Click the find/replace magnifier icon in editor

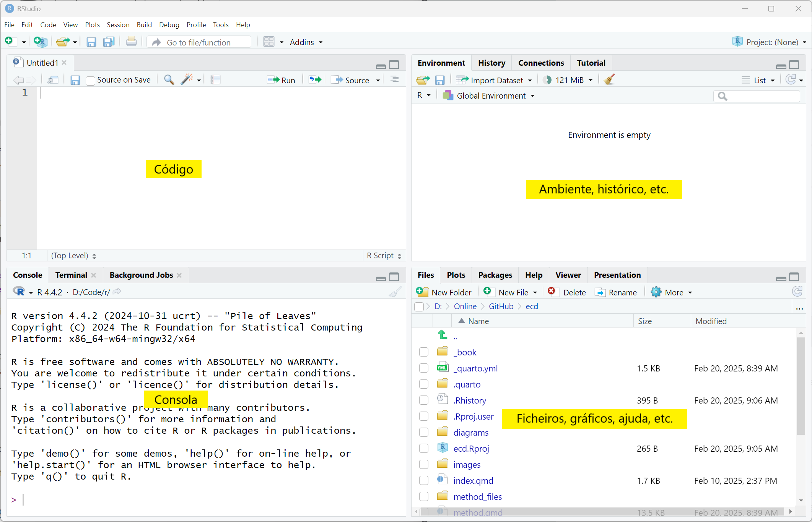point(169,79)
